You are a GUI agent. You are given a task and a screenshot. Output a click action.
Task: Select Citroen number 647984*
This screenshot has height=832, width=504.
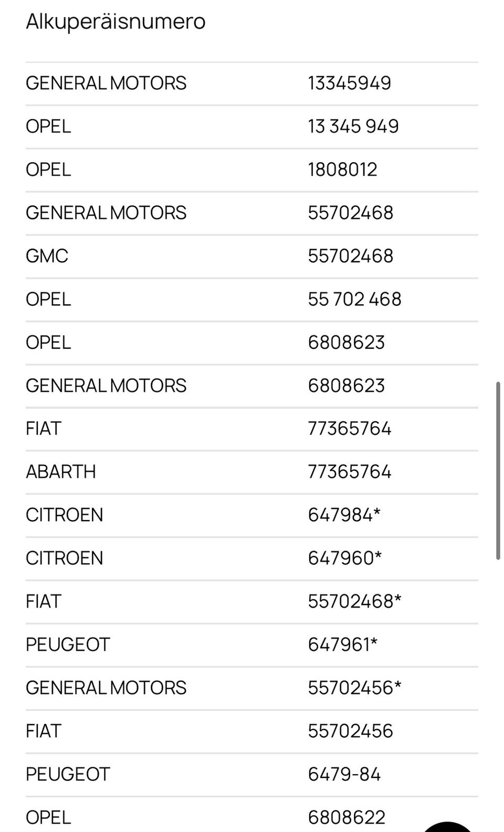point(344,515)
